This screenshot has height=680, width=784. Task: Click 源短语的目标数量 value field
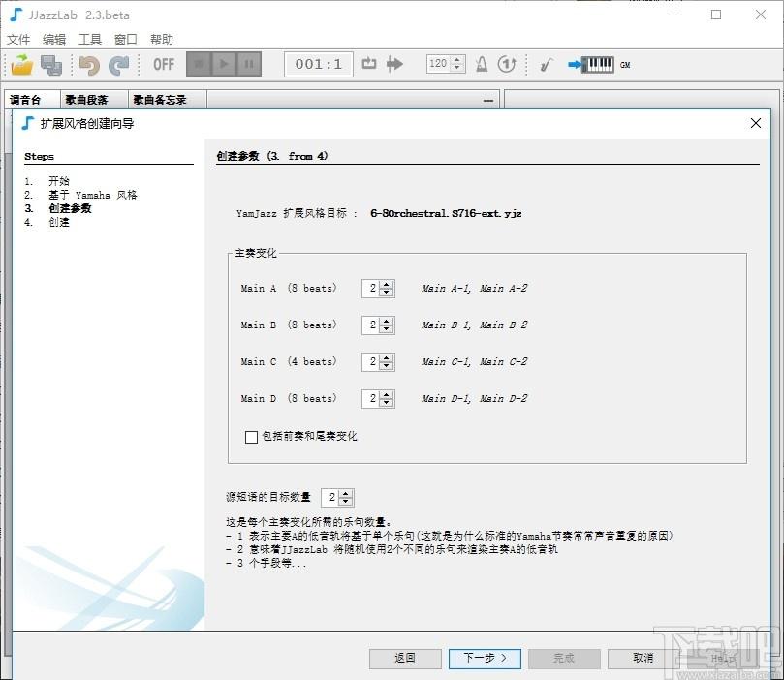click(x=331, y=497)
